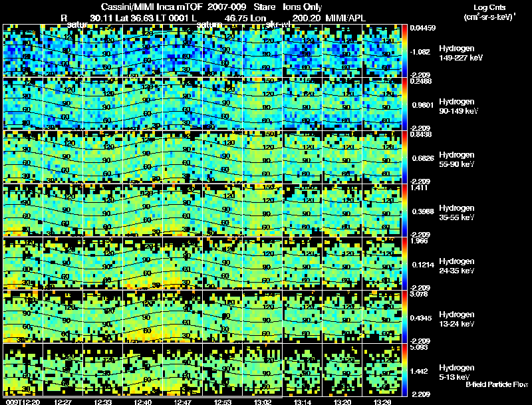
Task: Click the 'MIMI/APL' credit text
Action: tap(345, 18)
